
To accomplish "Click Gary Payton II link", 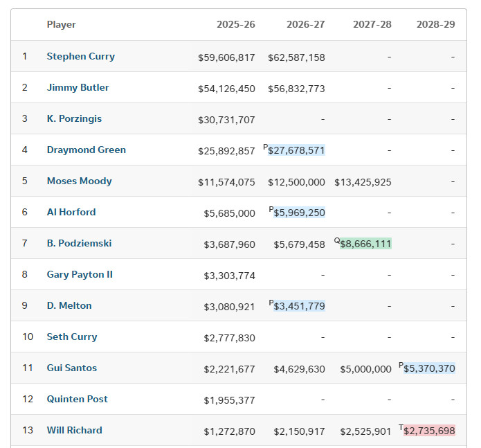I will click(x=80, y=275).
